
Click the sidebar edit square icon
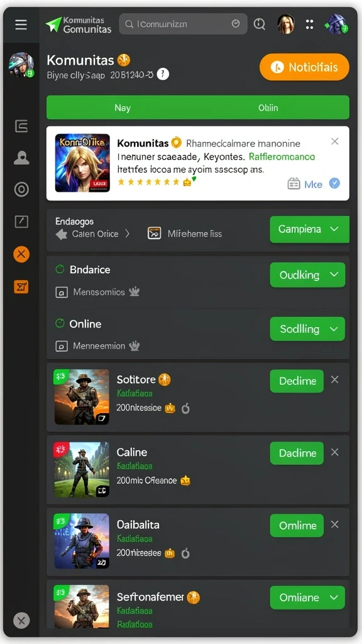tap(21, 222)
